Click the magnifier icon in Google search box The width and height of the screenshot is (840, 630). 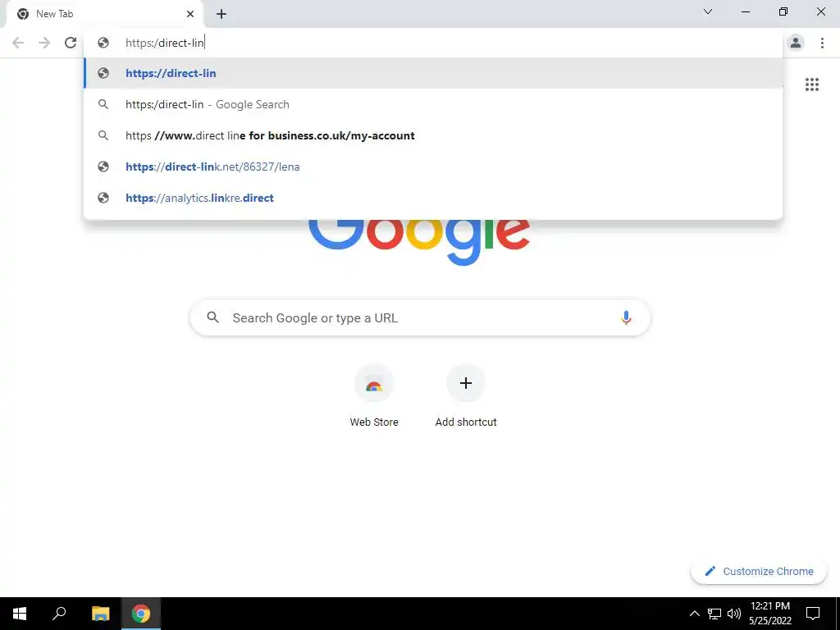click(212, 317)
